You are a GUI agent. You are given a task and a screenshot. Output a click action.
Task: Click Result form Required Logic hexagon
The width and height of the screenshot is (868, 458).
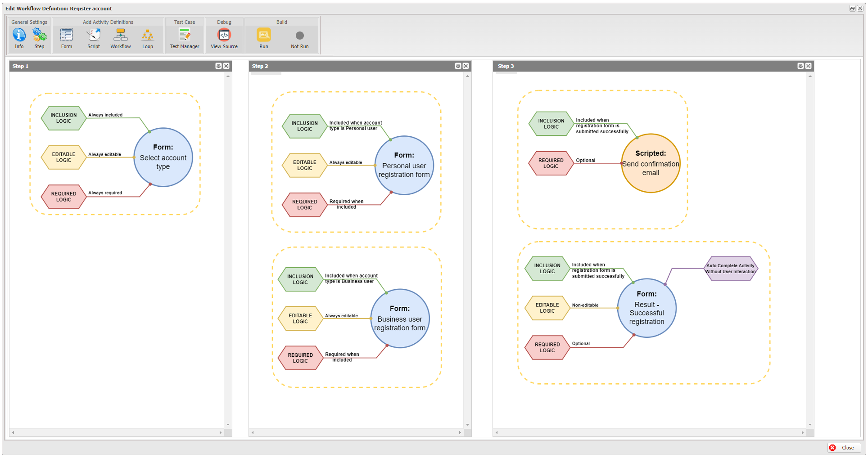click(x=547, y=348)
